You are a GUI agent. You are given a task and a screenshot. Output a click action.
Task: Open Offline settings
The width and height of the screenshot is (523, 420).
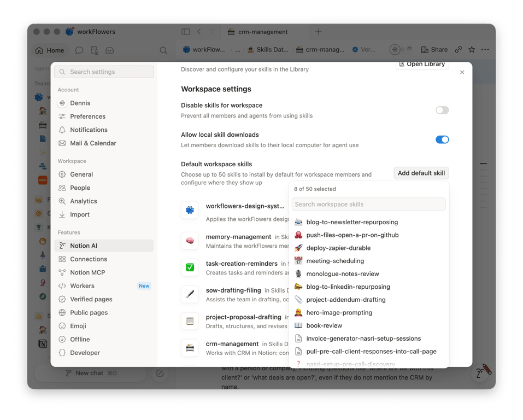point(104,339)
